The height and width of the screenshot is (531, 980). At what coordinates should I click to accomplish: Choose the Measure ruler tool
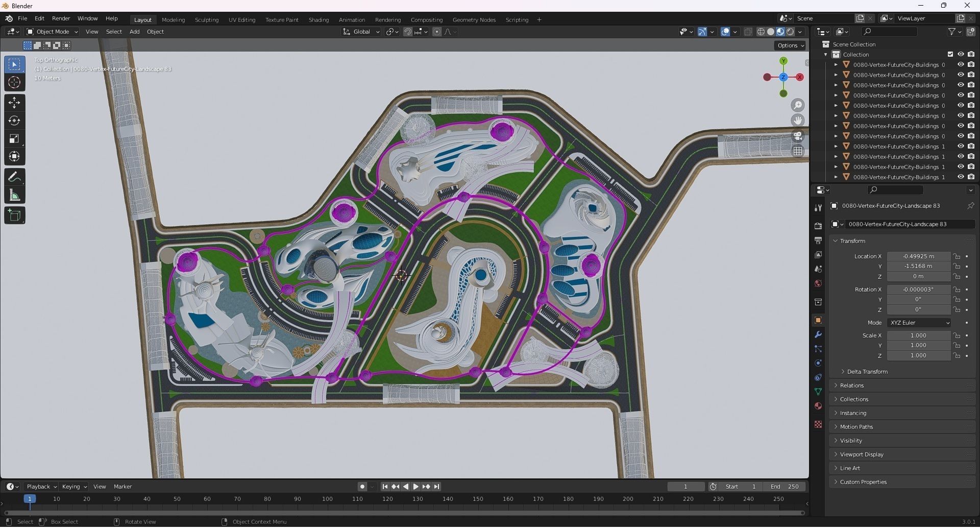coord(14,195)
